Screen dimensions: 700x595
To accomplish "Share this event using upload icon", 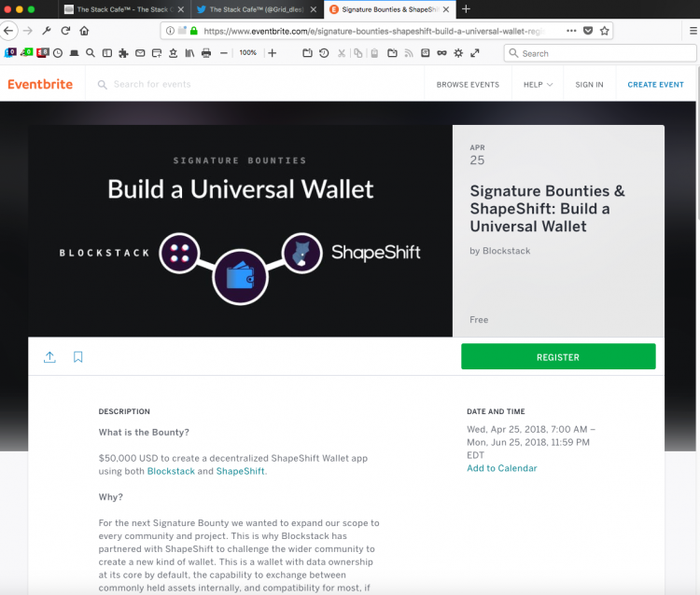I will (49, 357).
